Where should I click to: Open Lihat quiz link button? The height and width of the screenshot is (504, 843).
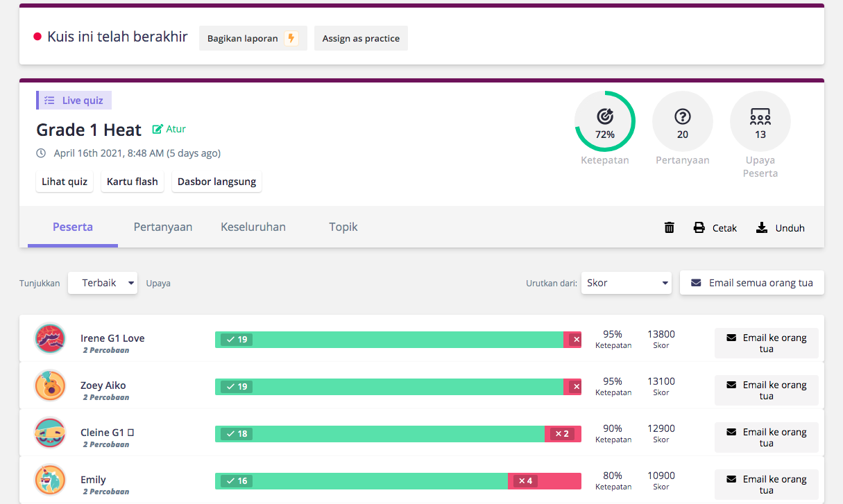pyautogui.click(x=65, y=182)
